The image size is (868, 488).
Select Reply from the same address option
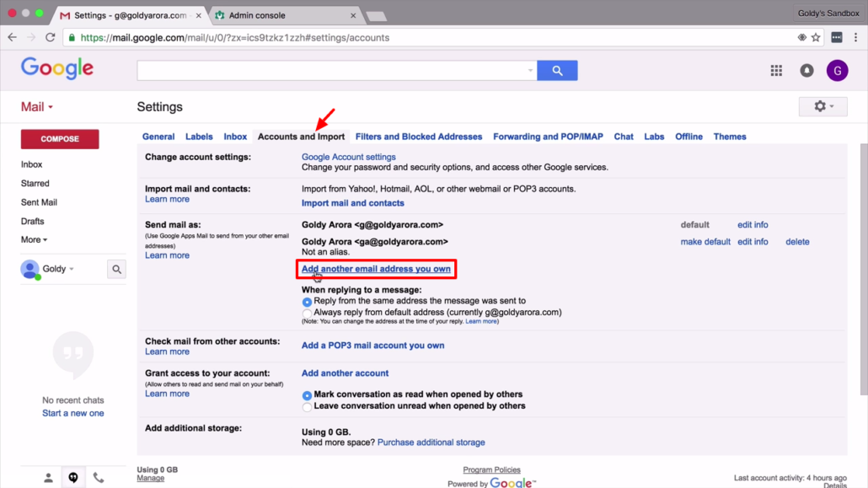click(x=307, y=302)
